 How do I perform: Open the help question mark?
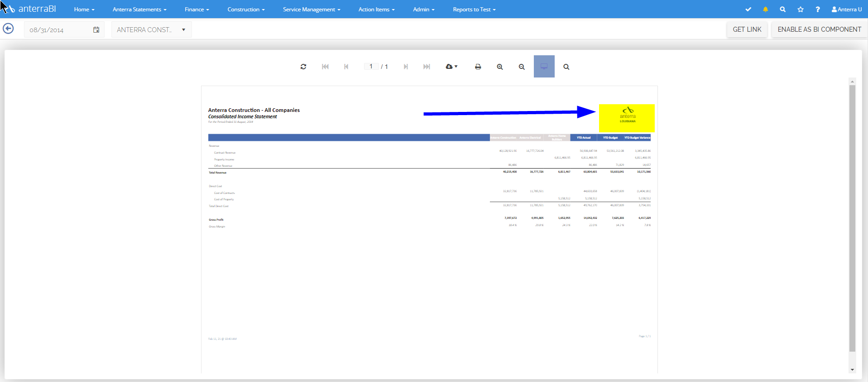[x=818, y=9]
